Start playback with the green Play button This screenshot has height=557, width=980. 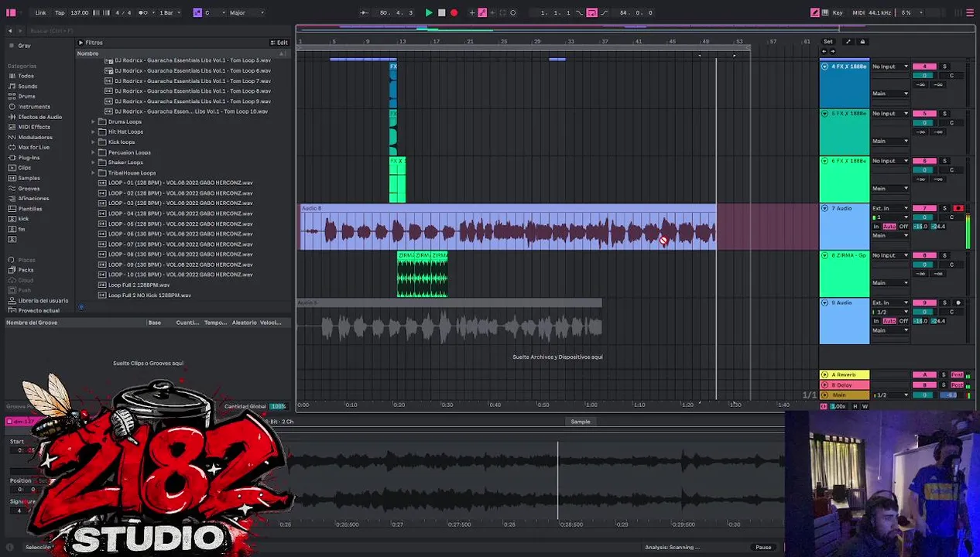click(428, 12)
